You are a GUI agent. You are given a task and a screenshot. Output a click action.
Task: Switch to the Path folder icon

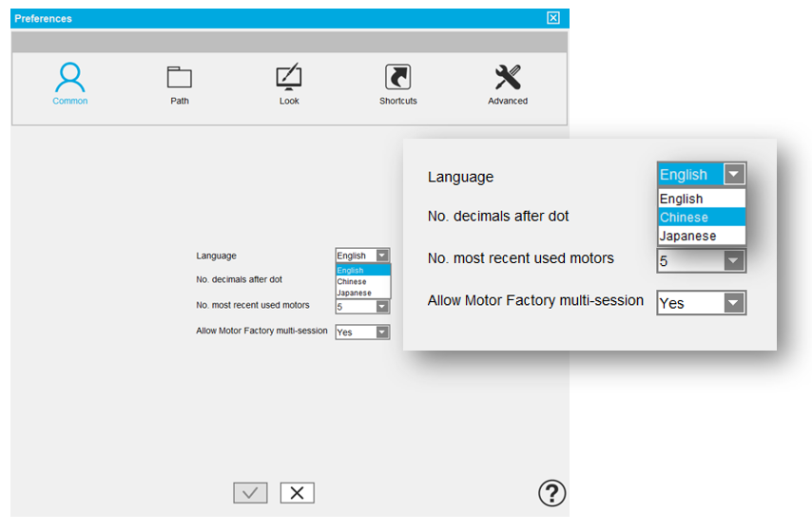[x=179, y=78]
